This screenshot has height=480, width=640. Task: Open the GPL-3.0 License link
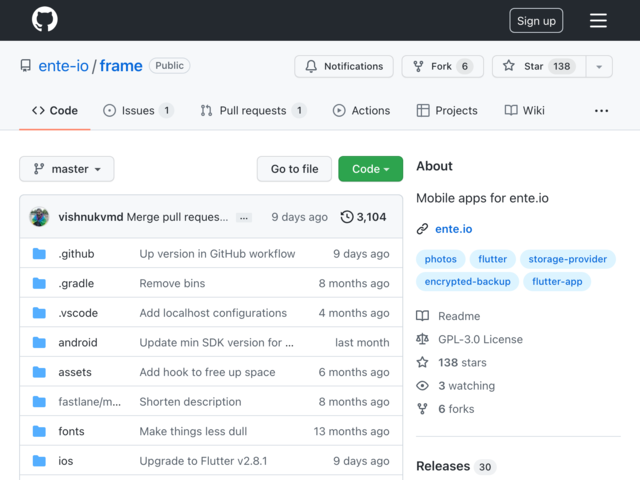[469, 339]
